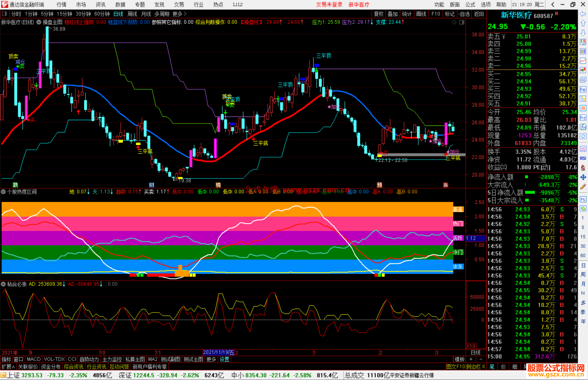Click the 设置 link in indicator bar

[224, 359]
